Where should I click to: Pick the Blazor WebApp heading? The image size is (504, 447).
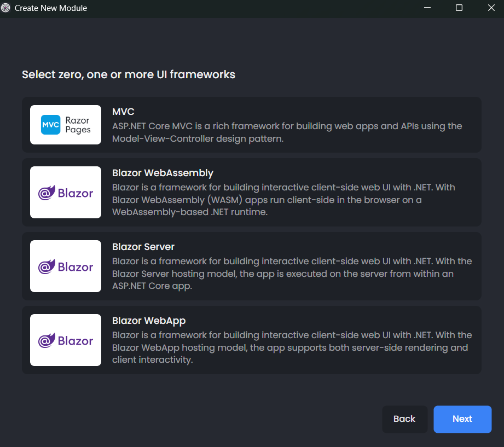click(x=149, y=321)
